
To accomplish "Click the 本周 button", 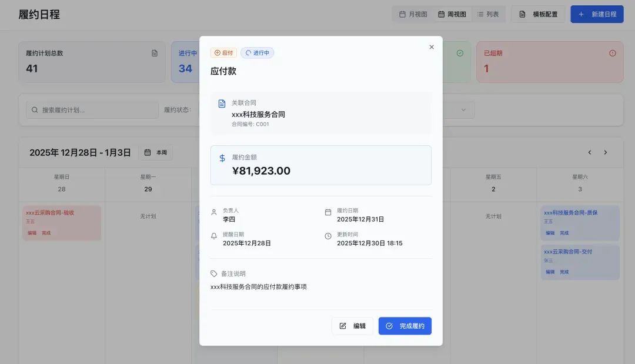I will pos(155,152).
